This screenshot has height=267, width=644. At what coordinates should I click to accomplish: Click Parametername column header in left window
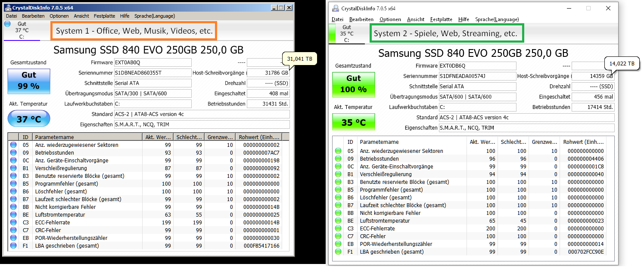pos(87,137)
